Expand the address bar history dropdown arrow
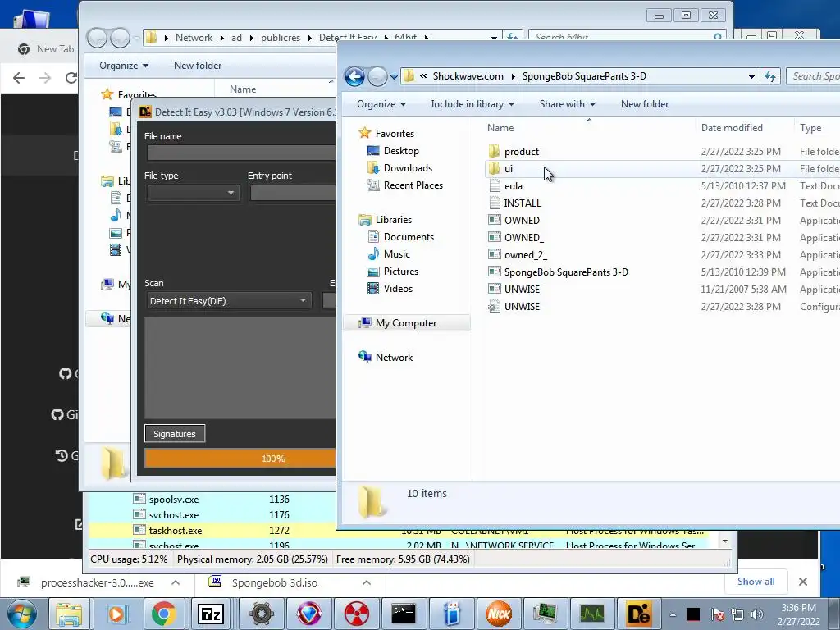 pos(751,76)
